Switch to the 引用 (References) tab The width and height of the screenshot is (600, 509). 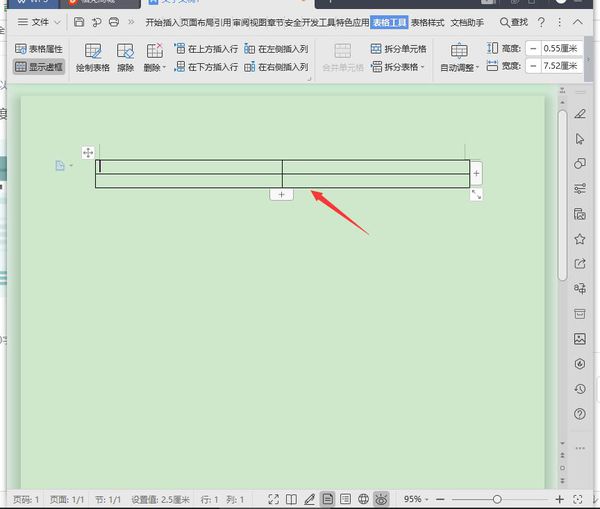[223, 23]
